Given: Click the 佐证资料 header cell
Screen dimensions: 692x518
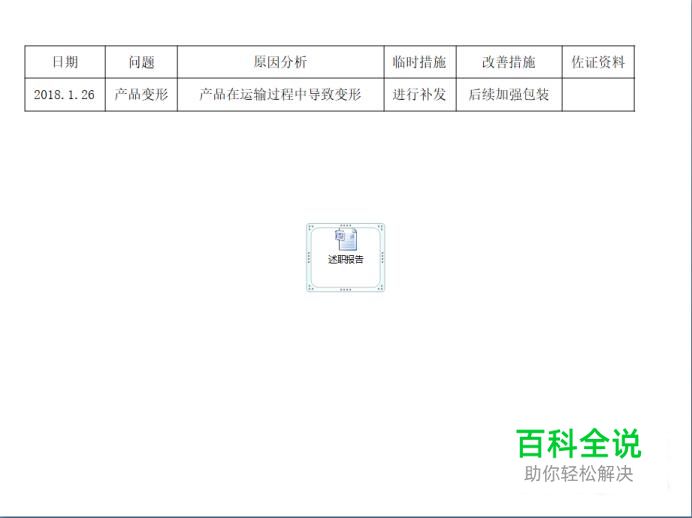Looking at the screenshot, I should click(598, 62).
